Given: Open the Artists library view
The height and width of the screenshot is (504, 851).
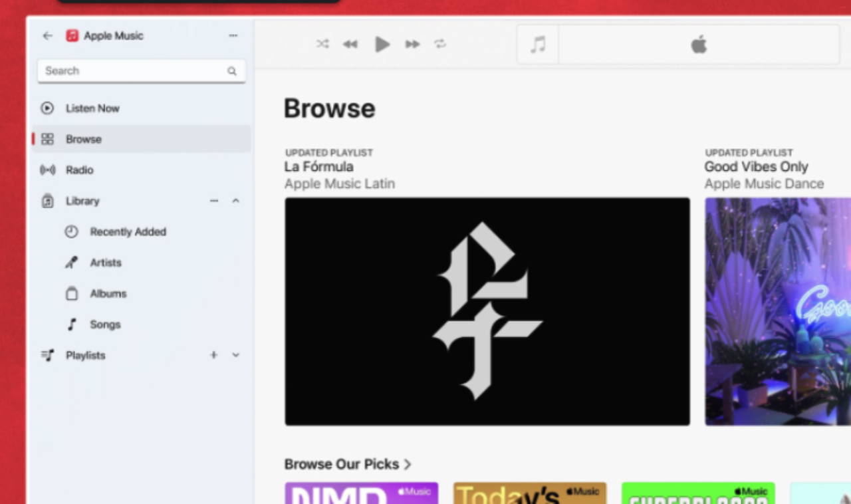Looking at the screenshot, I should click(x=105, y=263).
